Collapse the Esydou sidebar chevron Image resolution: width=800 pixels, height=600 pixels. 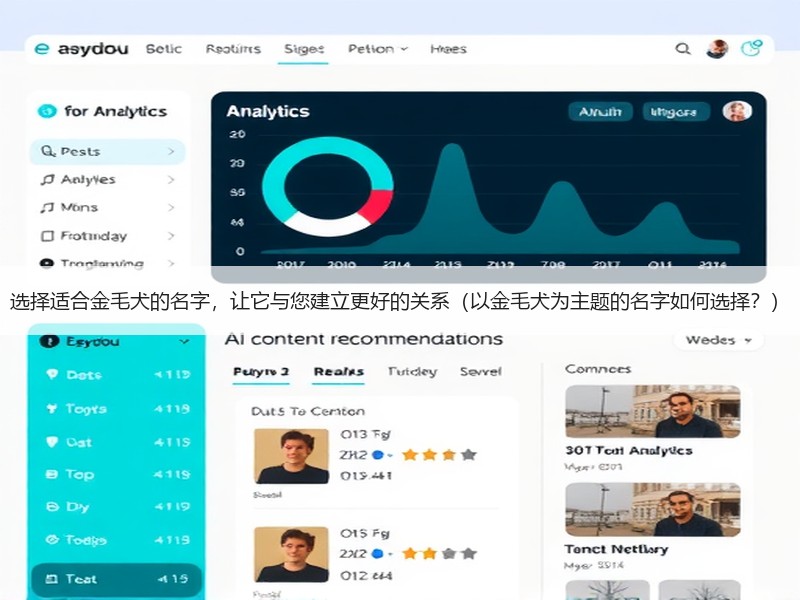(184, 341)
